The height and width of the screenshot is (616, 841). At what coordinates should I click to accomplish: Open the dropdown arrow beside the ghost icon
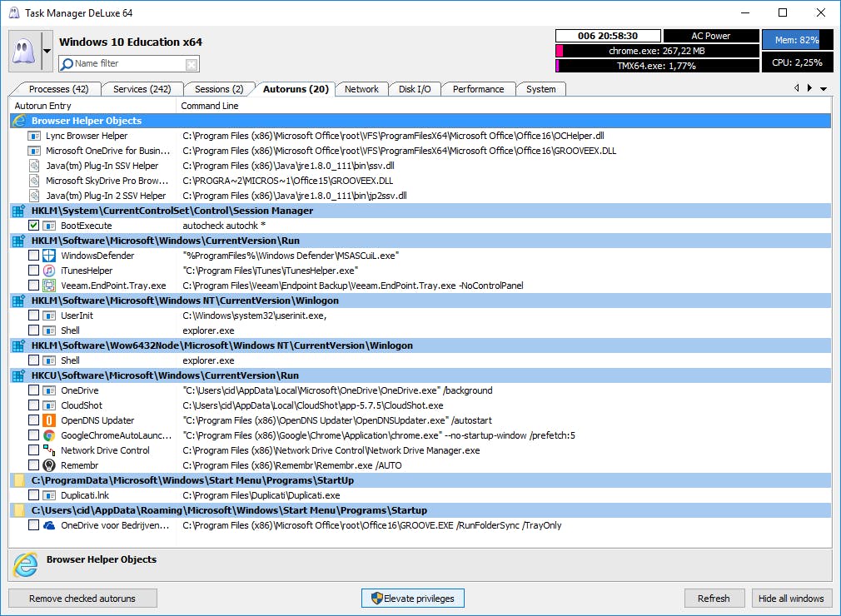pos(47,51)
